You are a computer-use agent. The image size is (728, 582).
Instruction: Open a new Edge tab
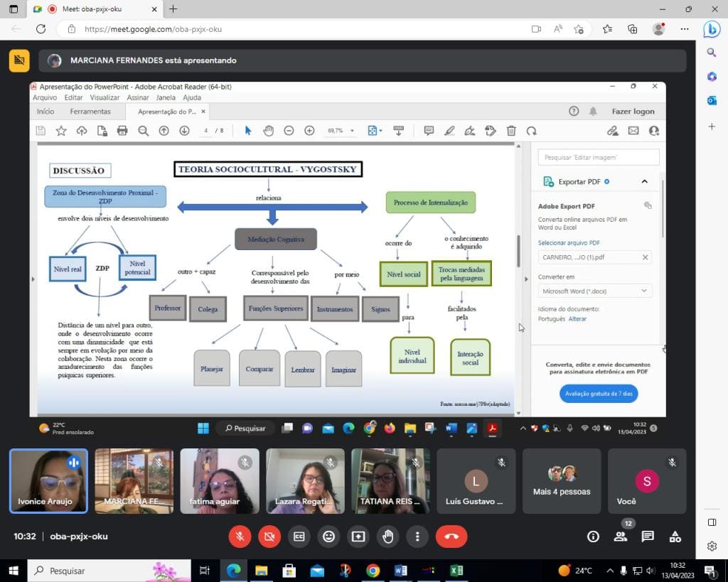point(173,9)
